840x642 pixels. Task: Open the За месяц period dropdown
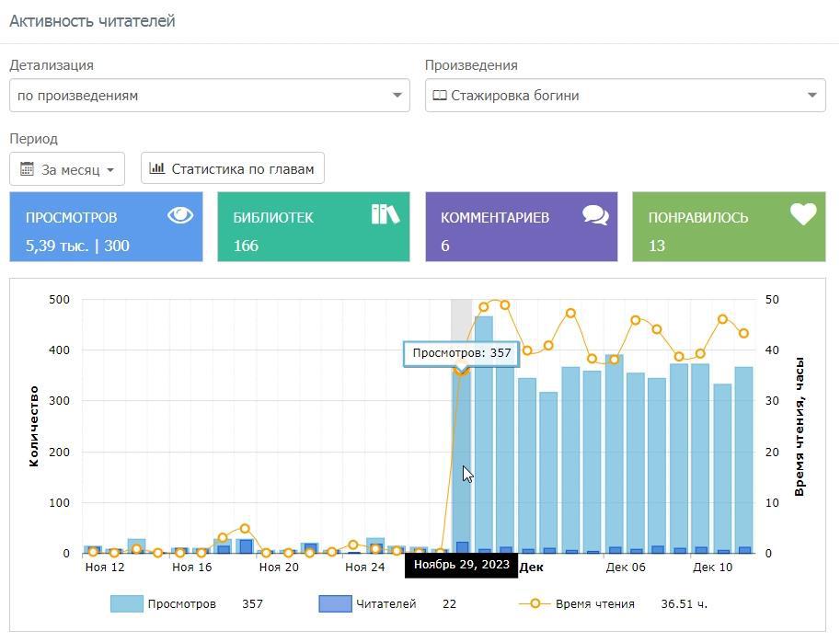pyautogui.click(x=67, y=169)
